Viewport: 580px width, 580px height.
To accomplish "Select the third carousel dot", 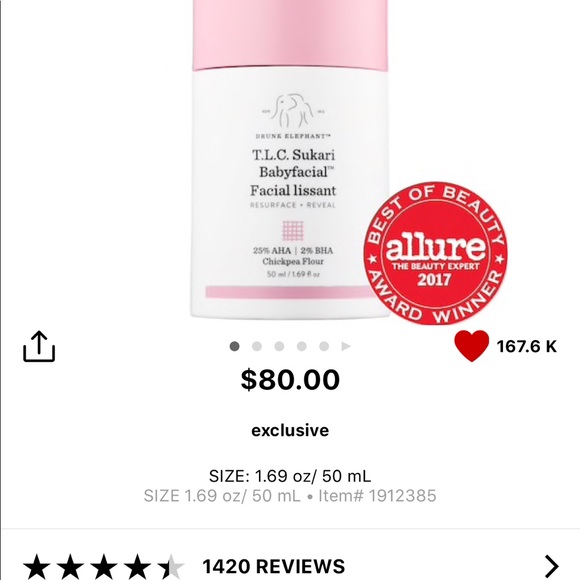I will (279, 346).
